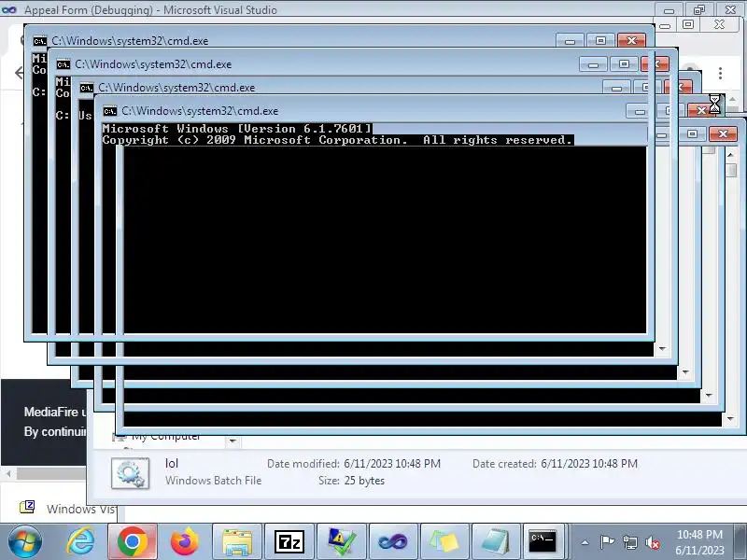Open the network tray icon

629,542
